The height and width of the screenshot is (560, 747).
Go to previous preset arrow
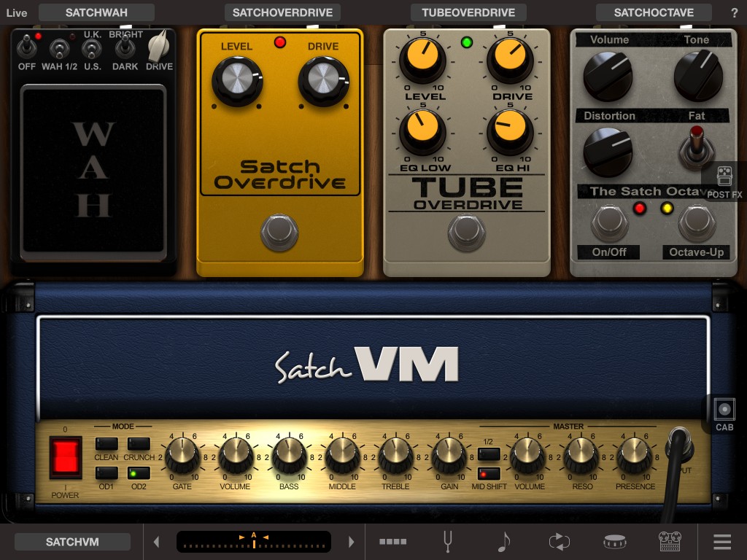click(156, 542)
